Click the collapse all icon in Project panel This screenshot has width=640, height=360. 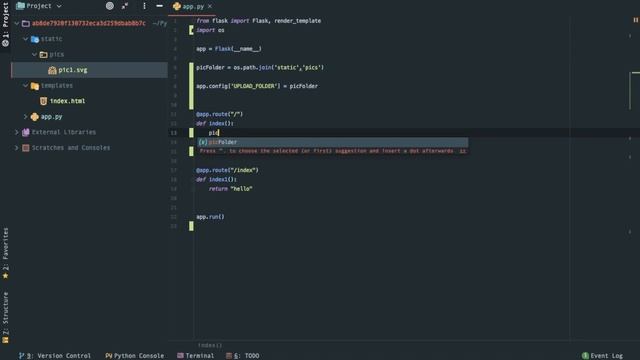[125, 6]
